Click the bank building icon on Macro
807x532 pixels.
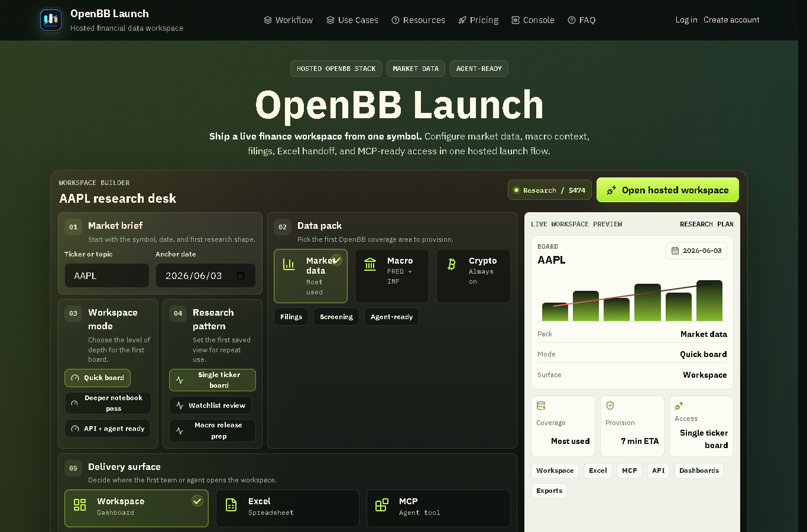tap(370, 264)
